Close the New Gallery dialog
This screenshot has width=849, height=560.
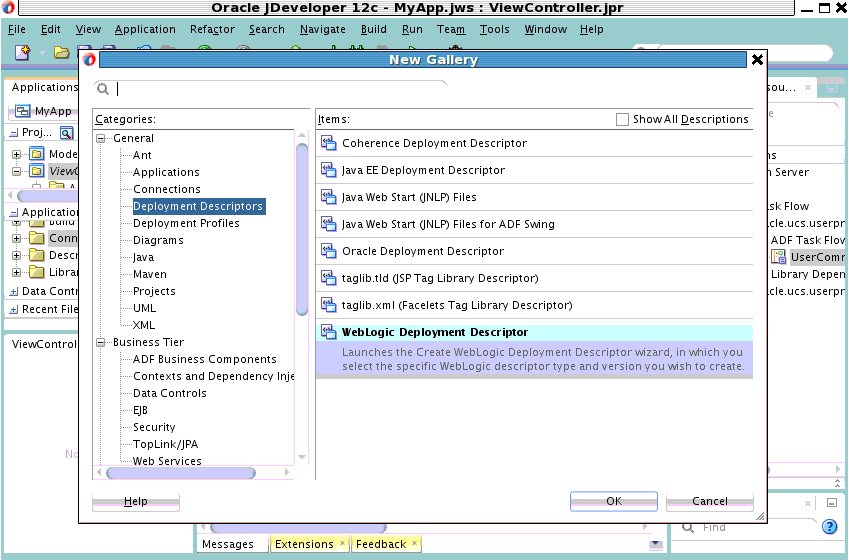[757, 60]
